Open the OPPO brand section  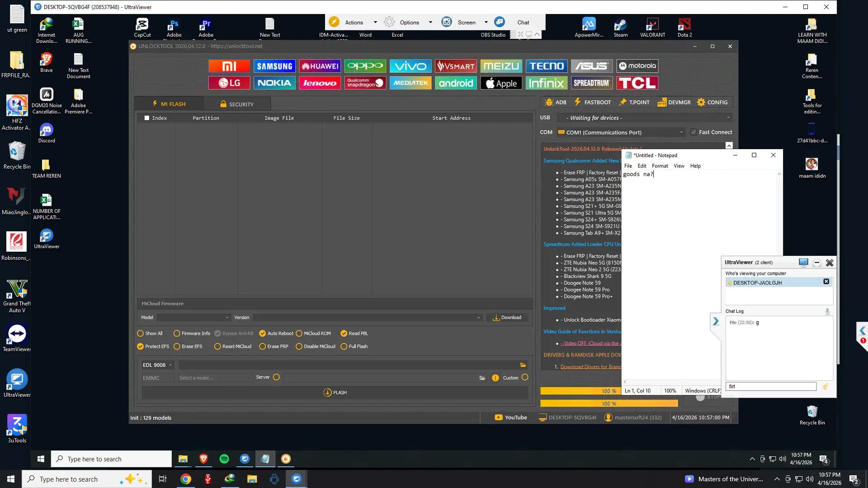coord(365,66)
